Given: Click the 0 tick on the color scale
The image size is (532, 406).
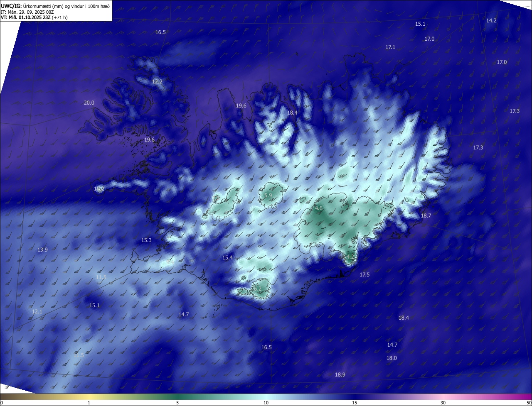Looking at the screenshot, I should tap(1, 403).
